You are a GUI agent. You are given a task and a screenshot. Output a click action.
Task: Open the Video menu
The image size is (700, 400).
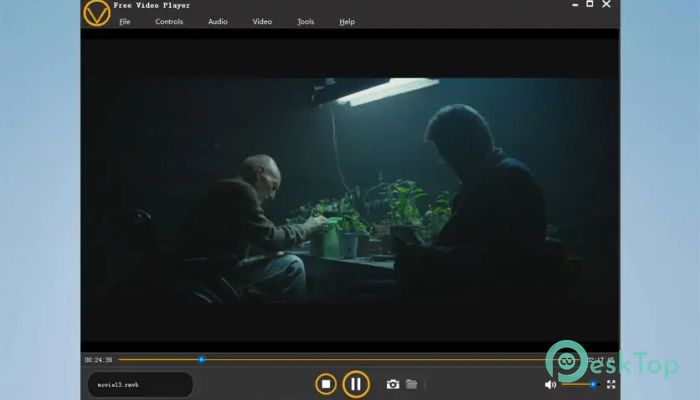pyautogui.click(x=262, y=21)
